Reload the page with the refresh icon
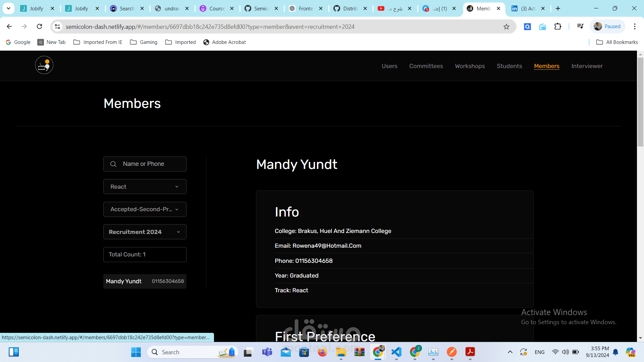This screenshot has height=362, width=644. point(39,26)
